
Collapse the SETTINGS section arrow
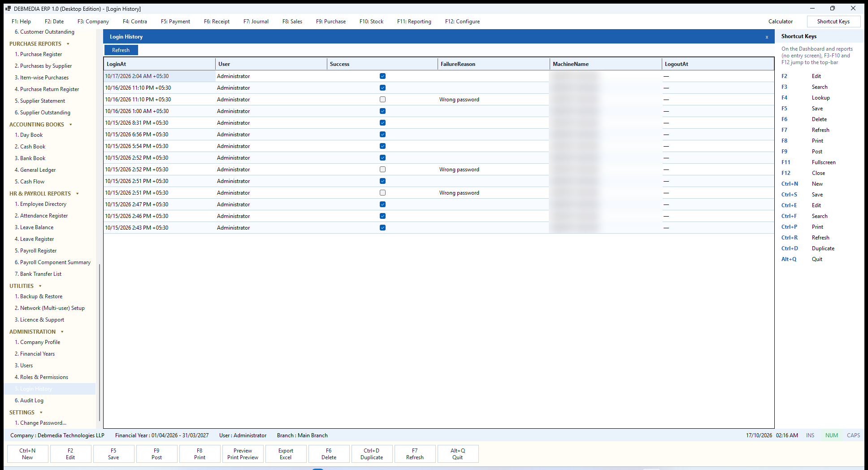click(41, 413)
